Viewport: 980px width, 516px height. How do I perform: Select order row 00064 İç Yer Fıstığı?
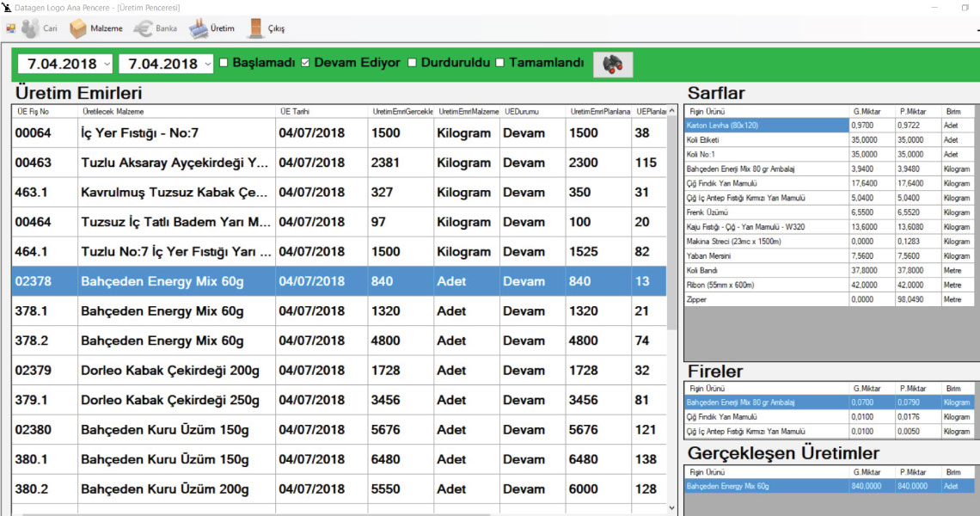click(339, 132)
